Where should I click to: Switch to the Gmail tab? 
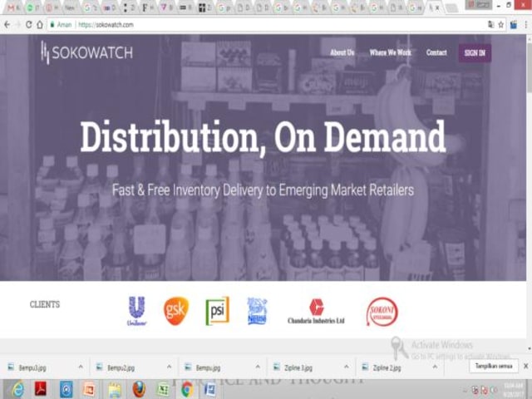pos(12,7)
